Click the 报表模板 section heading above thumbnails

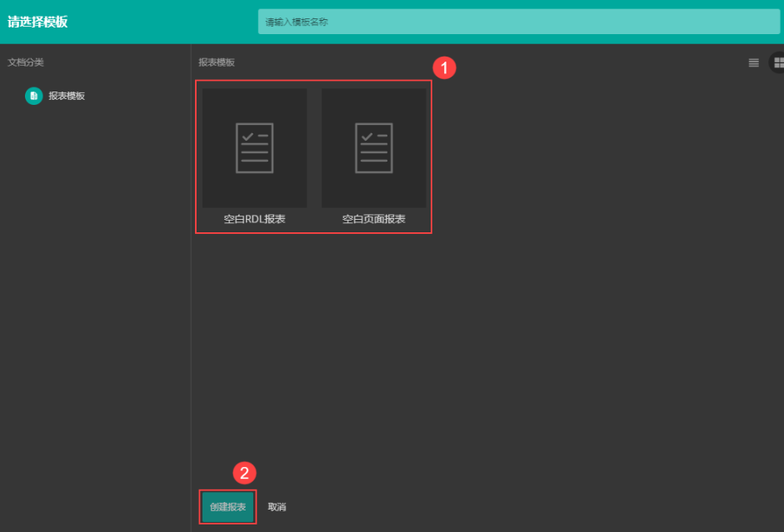(217, 62)
